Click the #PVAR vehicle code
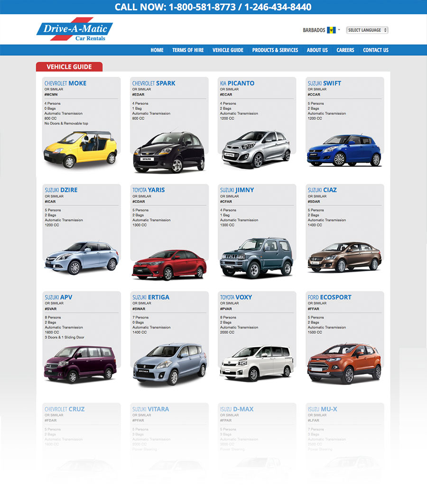The height and width of the screenshot is (504, 427). [226, 309]
